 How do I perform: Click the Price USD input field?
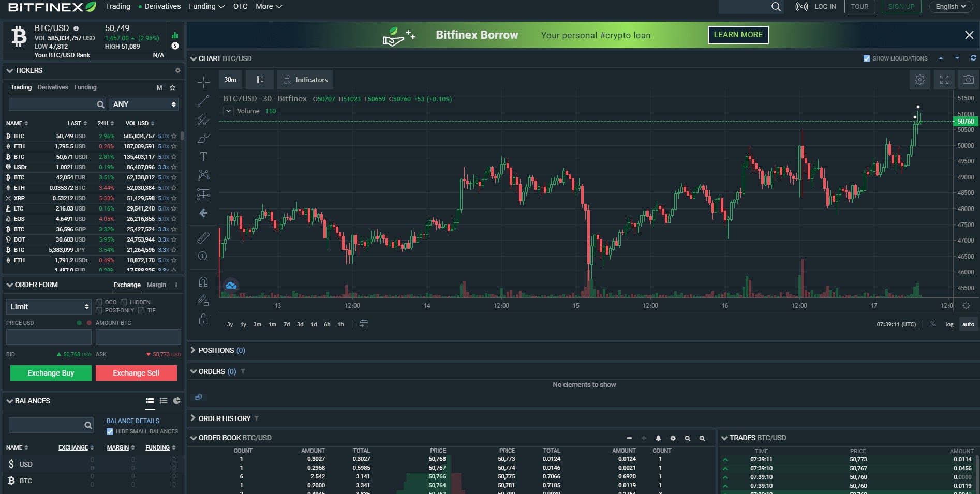tap(49, 337)
